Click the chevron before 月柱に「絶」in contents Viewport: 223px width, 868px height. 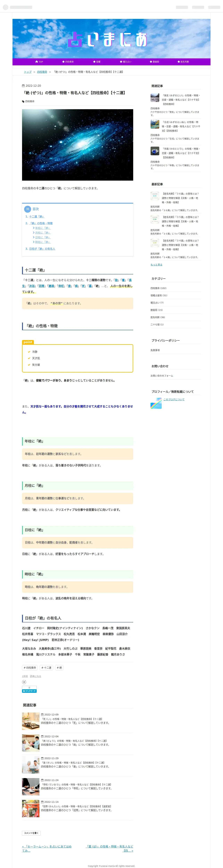pos(34,233)
